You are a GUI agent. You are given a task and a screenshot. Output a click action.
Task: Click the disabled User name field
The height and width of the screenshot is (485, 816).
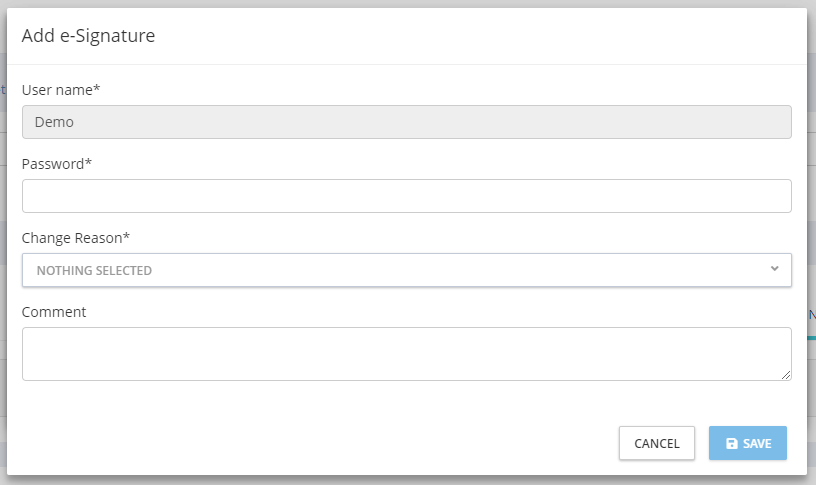click(x=406, y=122)
